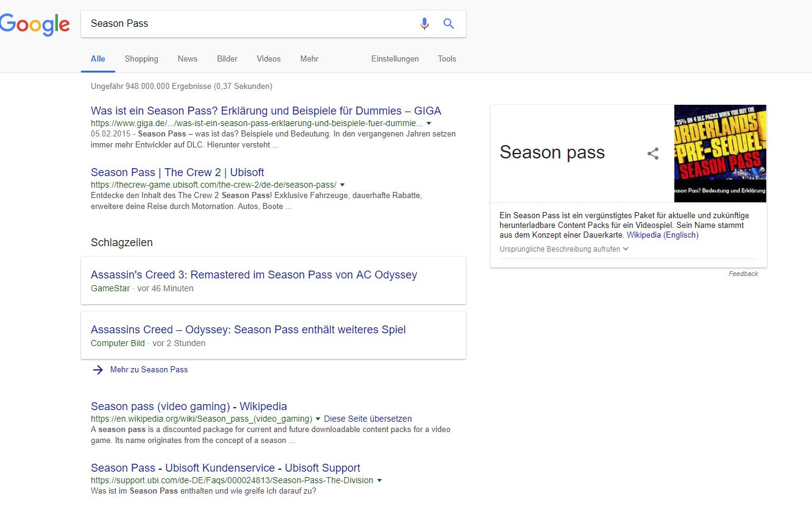Click Diese Seite übersetzen link
The height and width of the screenshot is (507, 812).
(368, 419)
